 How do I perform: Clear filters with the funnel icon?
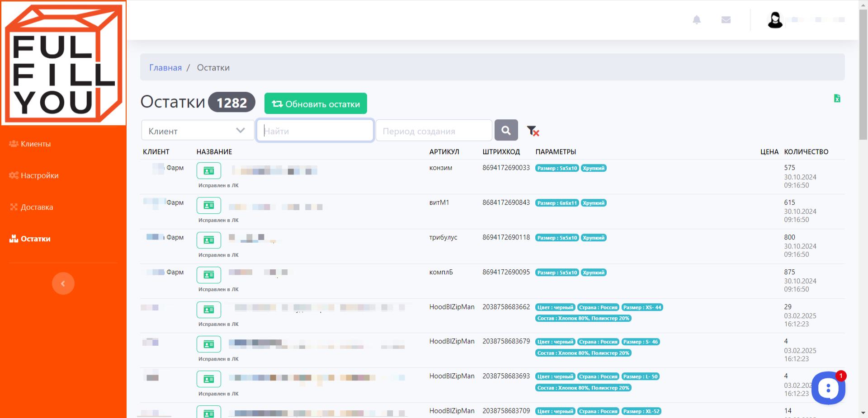533,131
